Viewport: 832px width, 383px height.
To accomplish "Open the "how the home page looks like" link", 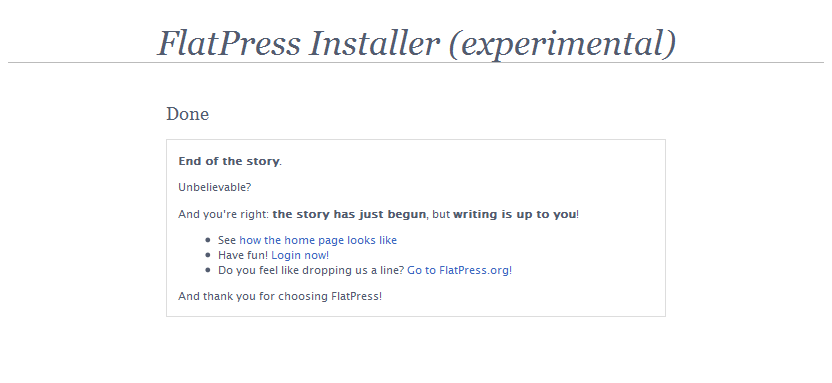I will [x=318, y=240].
